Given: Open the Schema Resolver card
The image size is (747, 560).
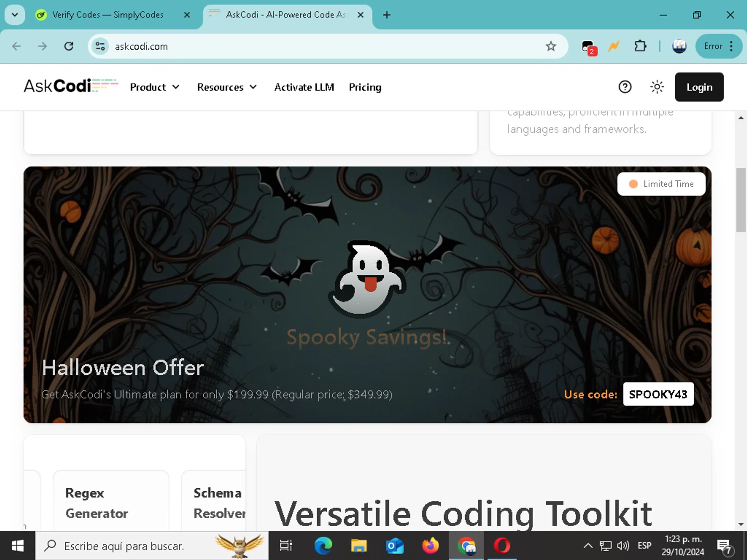Looking at the screenshot, I should pyautogui.click(x=214, y=500).
